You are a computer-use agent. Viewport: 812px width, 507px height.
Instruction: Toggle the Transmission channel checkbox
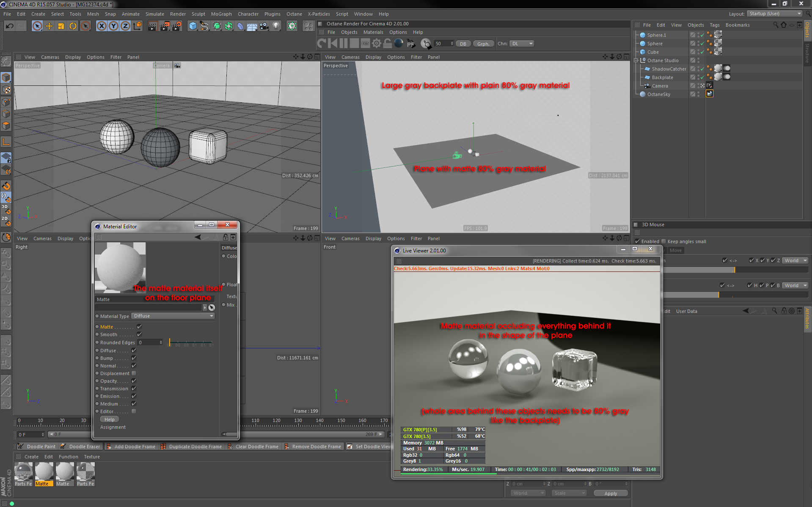[134, 388]
